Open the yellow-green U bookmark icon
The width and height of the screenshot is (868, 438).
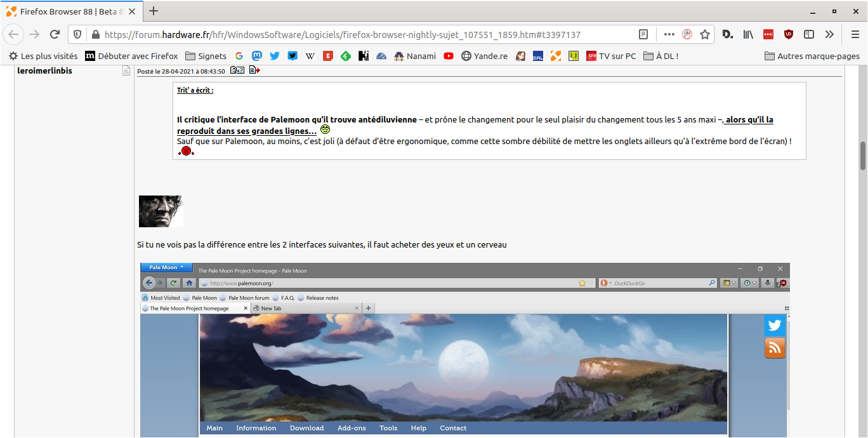[x=574, y=56]
